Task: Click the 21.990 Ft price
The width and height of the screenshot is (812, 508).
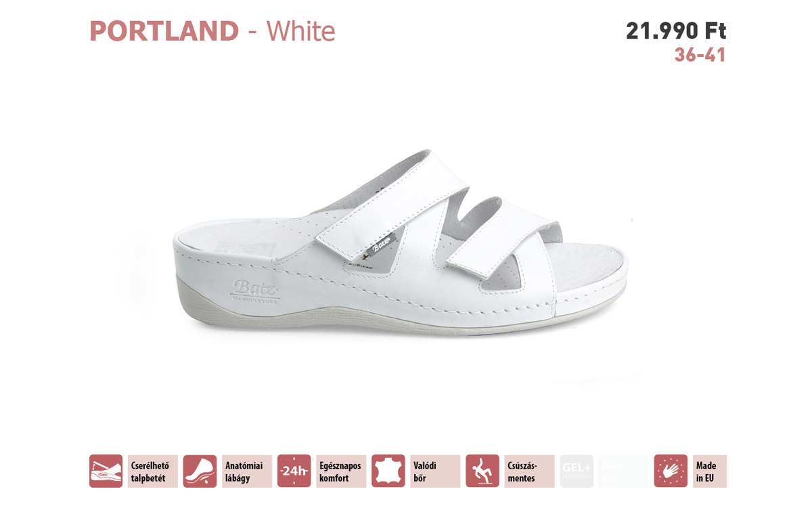Action: (x=676, y=30)
